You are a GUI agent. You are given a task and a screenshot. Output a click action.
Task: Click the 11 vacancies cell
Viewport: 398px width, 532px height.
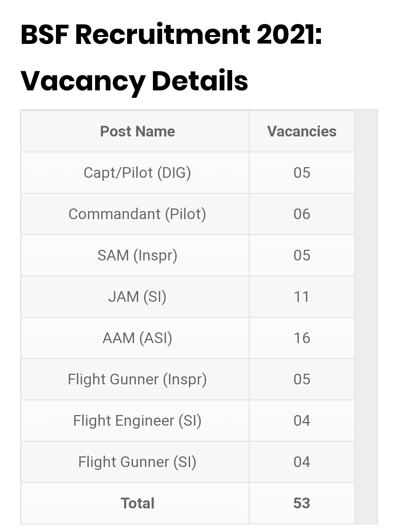(302, 297)
